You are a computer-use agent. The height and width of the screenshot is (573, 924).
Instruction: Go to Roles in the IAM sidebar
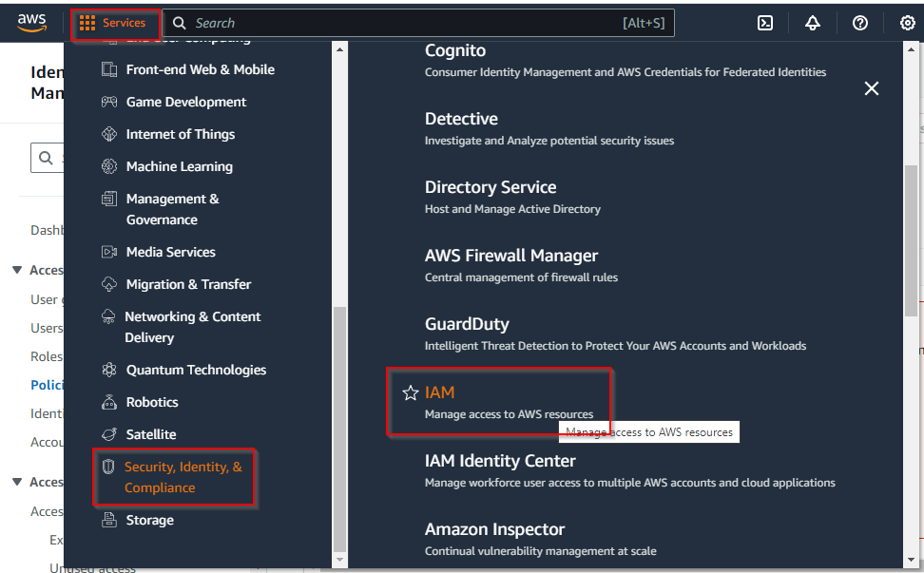pyautogui.click(x=47, y=356)
